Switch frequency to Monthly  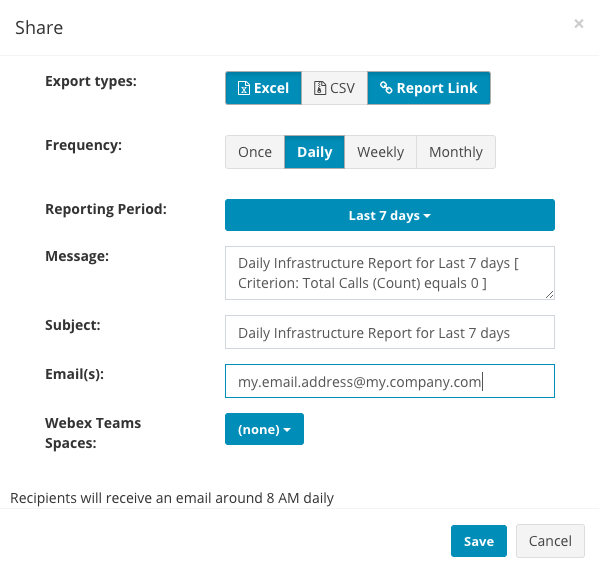coord(456,152)
